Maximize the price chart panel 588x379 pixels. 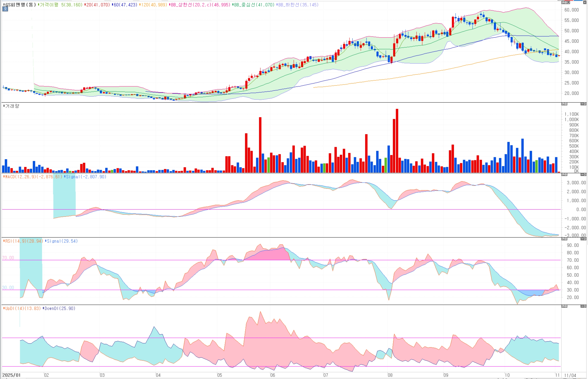[585, 2]
